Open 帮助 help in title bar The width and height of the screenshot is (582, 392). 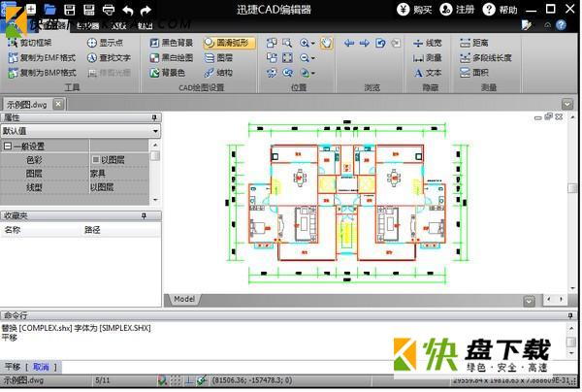501,10
